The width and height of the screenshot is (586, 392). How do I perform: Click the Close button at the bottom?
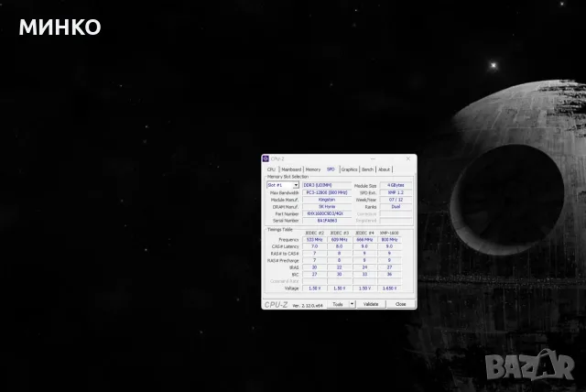401,304
